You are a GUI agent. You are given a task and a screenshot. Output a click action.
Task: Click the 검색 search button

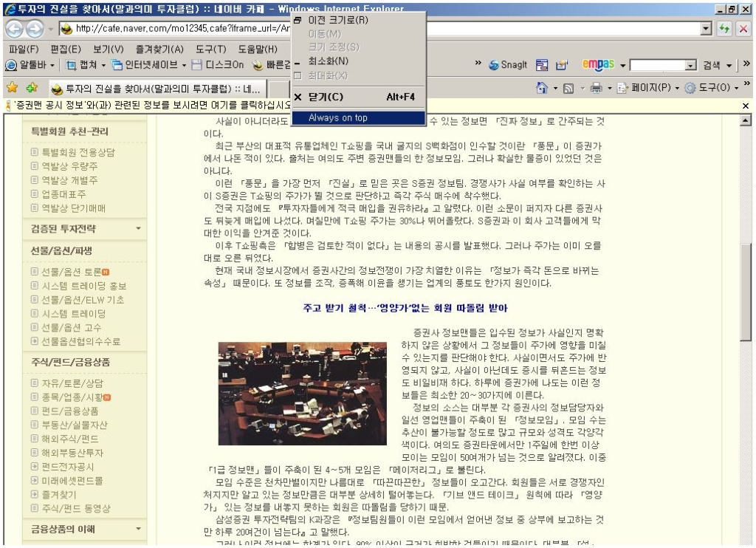(712, 65)
